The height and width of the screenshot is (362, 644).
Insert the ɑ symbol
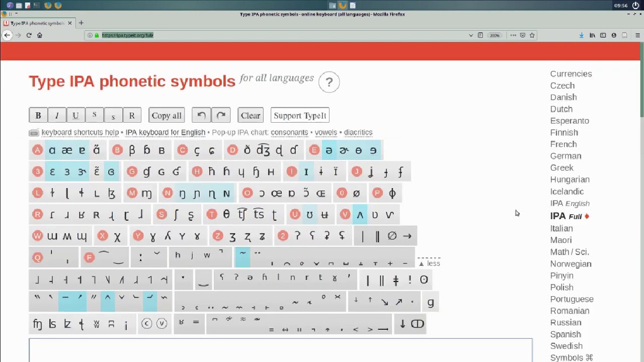[x=52, y=150]
